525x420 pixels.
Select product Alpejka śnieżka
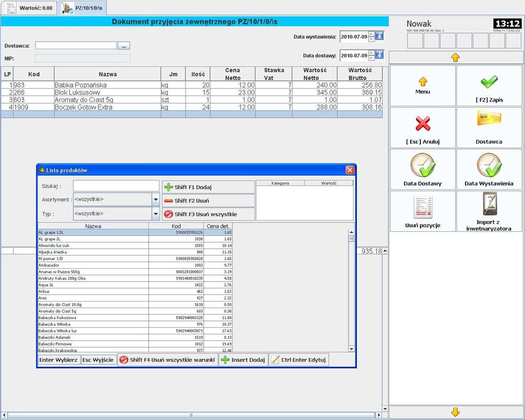point(135,252)
